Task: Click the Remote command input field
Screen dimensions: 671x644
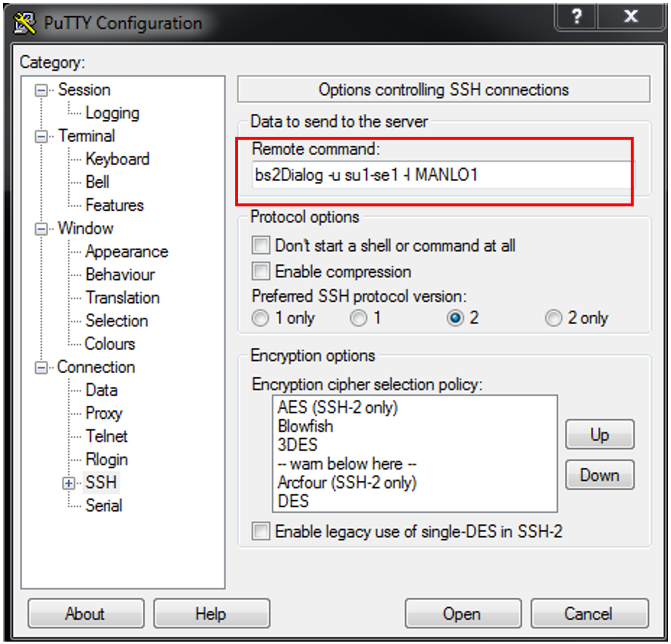Action: click(444, 175)
